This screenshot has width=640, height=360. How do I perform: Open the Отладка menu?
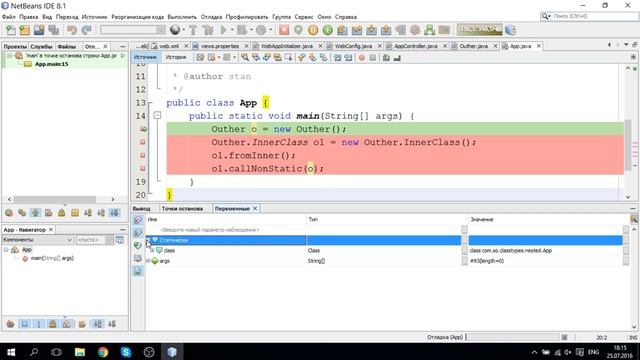[x=211, y=17]
